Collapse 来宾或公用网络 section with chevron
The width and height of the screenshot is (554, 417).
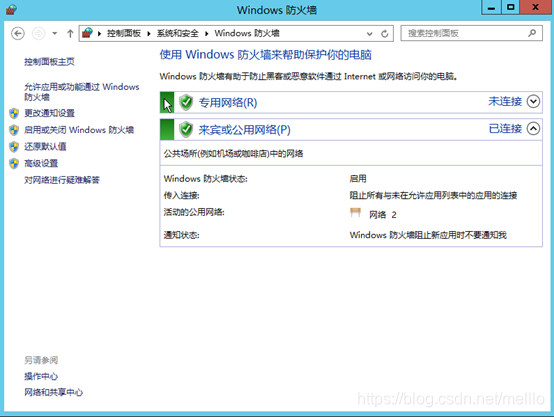[533, 129]
